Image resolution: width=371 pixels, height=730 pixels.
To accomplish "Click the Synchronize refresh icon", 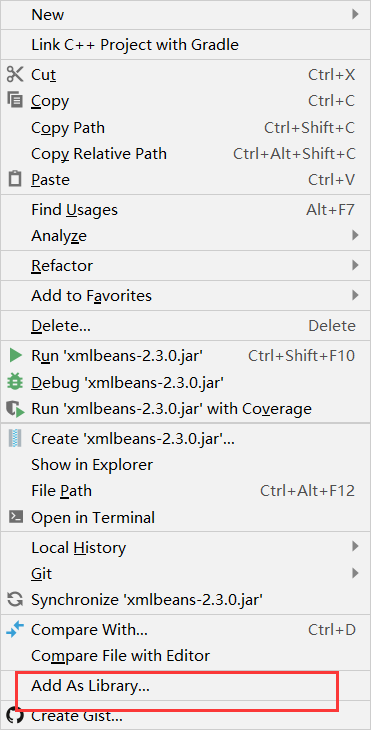I will 15,600.
